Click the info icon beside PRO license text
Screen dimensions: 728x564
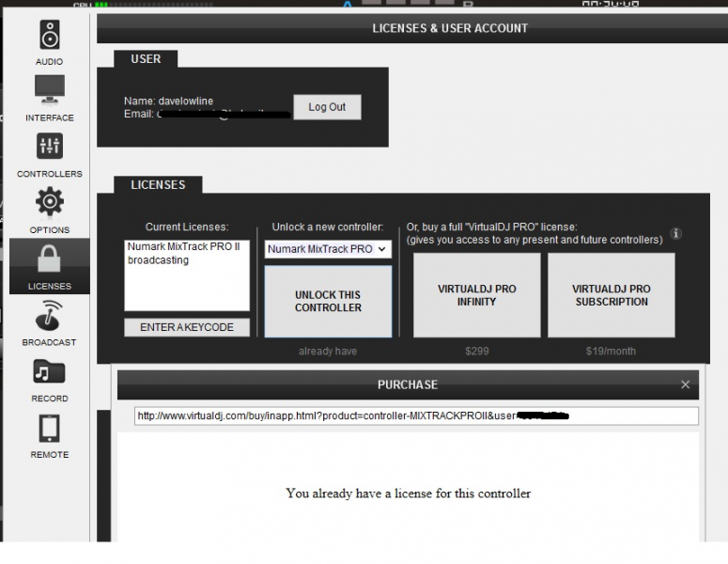pos(676,233)
